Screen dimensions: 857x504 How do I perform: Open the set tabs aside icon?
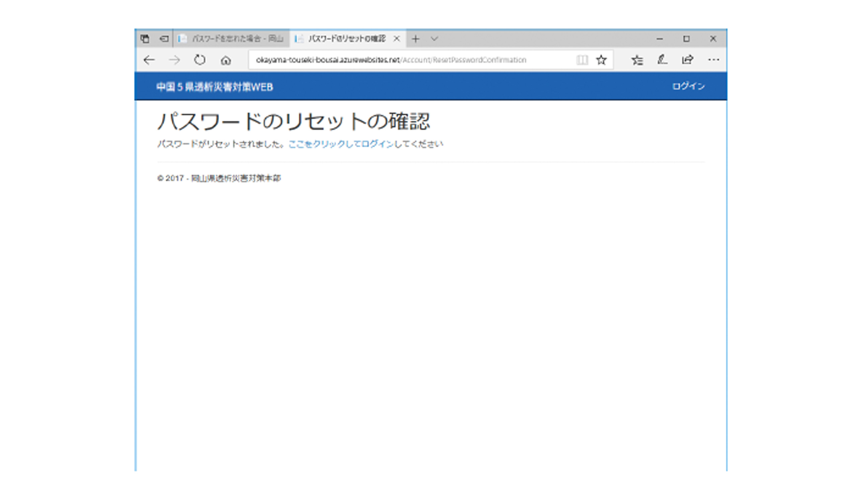coord(164,39)
